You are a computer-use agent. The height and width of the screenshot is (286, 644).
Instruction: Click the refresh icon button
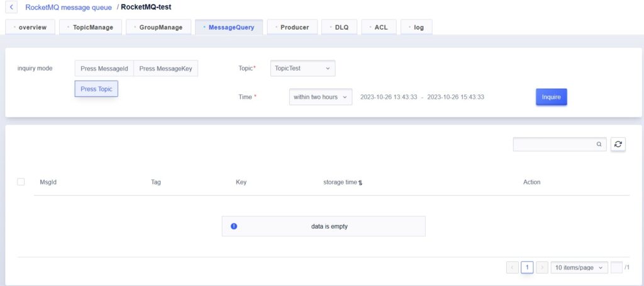click(618, 144)
